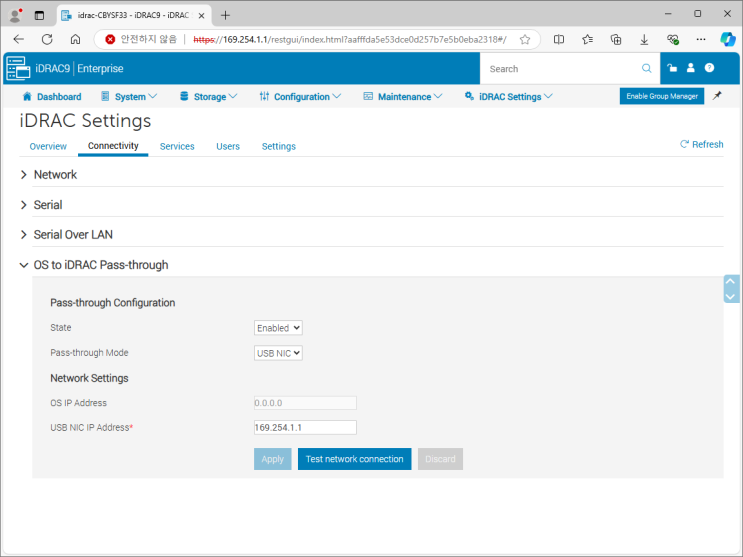Collapse the OS to iDRAC Pass-through section
Screen dimensions: 743x557
(100, 265)
